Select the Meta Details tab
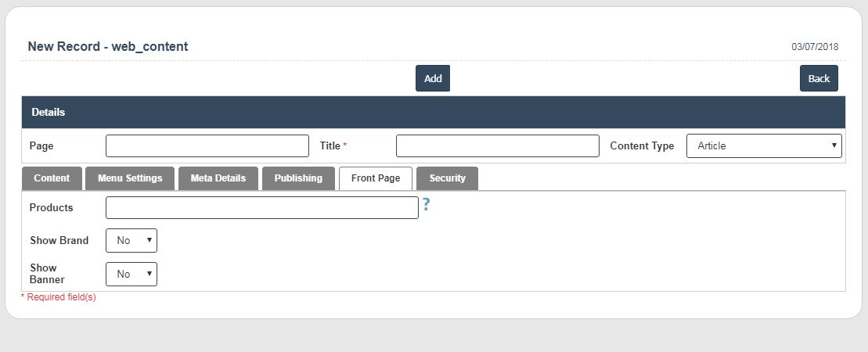868x352 pixels. click(x=218, y=178)
